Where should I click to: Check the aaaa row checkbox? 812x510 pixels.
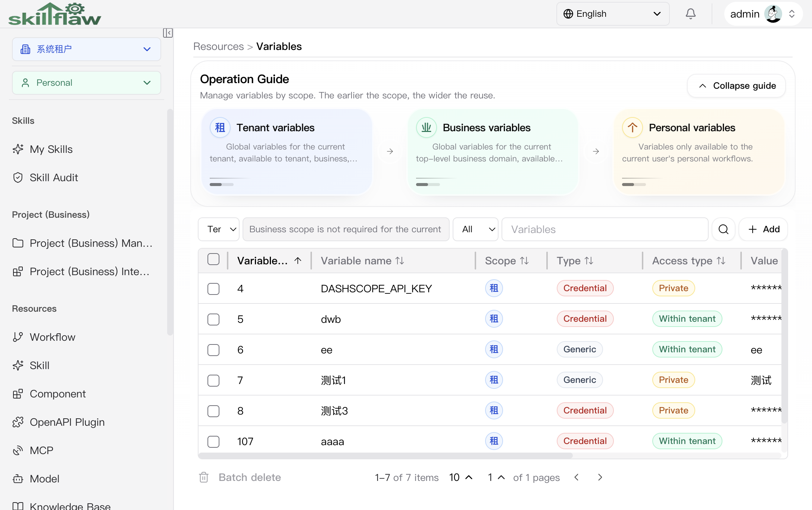213,442
